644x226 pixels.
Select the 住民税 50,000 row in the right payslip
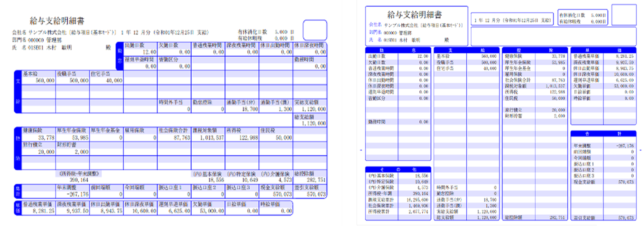[x=535, y=98]
